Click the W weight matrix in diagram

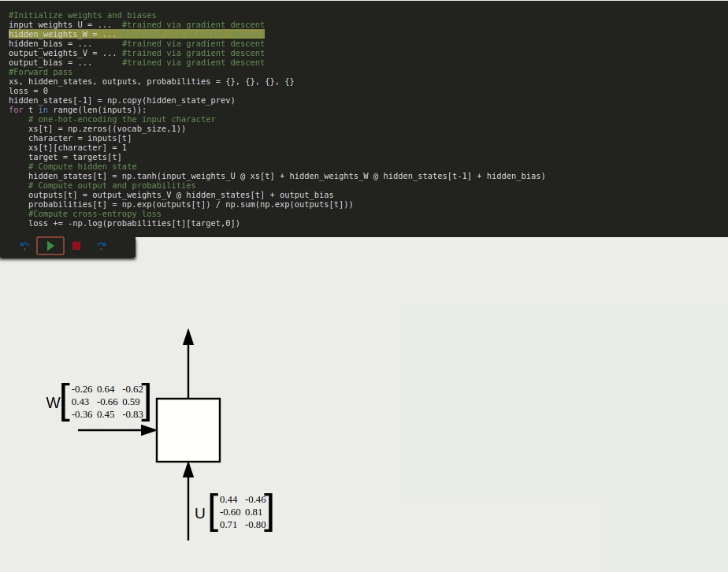(x=106, y=402)
